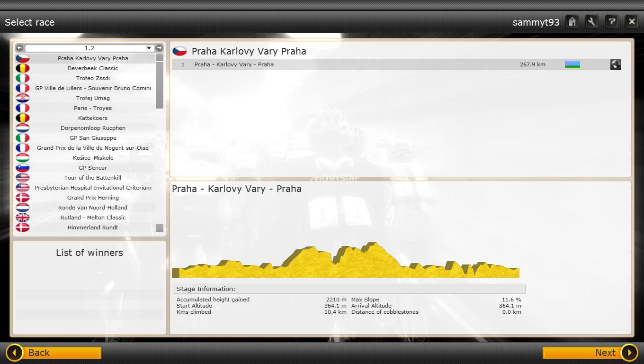The image size is (644, 364).
Task: Click the globe icon on stage row
Action: point(615,64)
